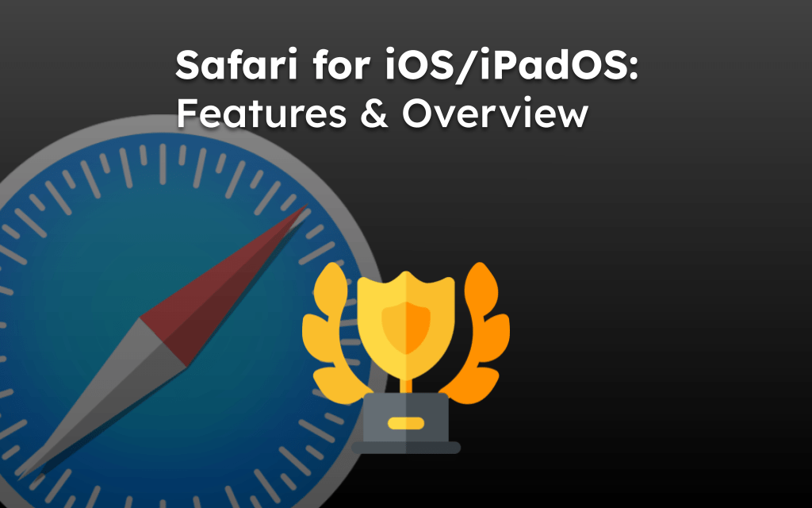Click the bottom flat edge of the trophy base
The width and height of the screenshot is (812, 508).
click(406, 448)
